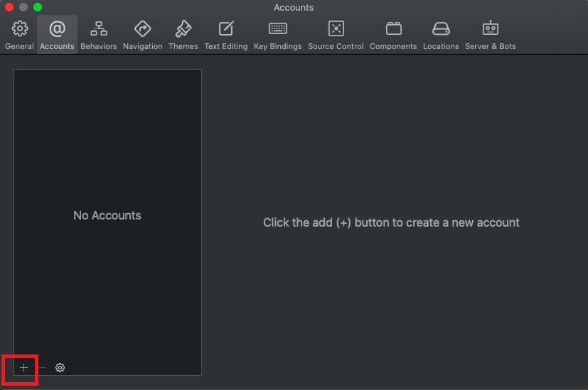Open Key Bindings preferences
The width and height of the screenshot is (588, 390).
coord(277,36)
